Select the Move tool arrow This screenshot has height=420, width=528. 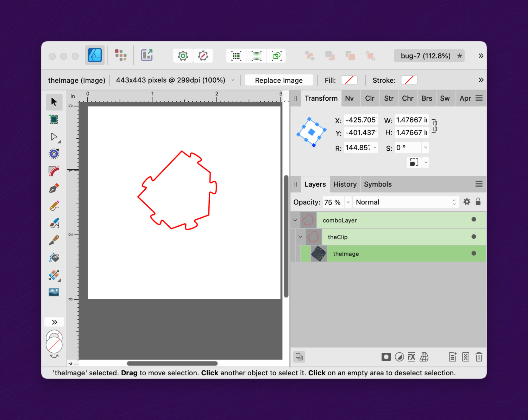[54, 102]
